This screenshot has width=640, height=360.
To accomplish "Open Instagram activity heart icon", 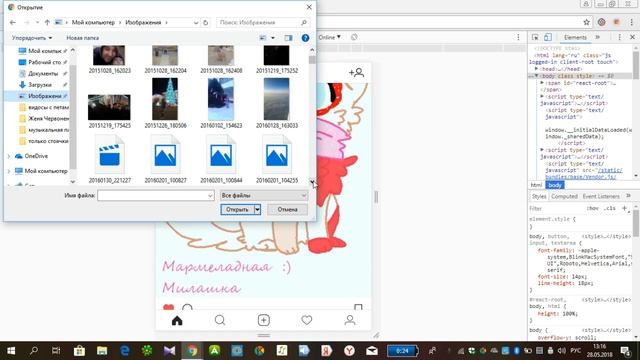I will (x=307, y=320).
